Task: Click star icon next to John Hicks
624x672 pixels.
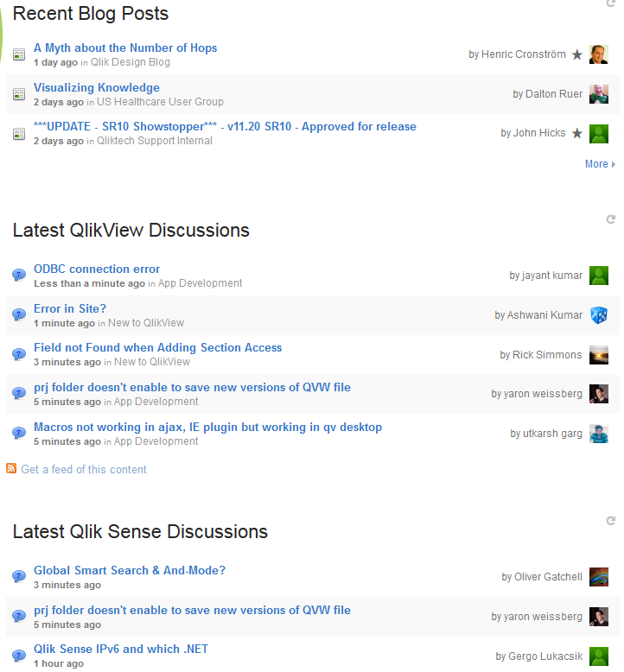Action: [x=577, y=133]
